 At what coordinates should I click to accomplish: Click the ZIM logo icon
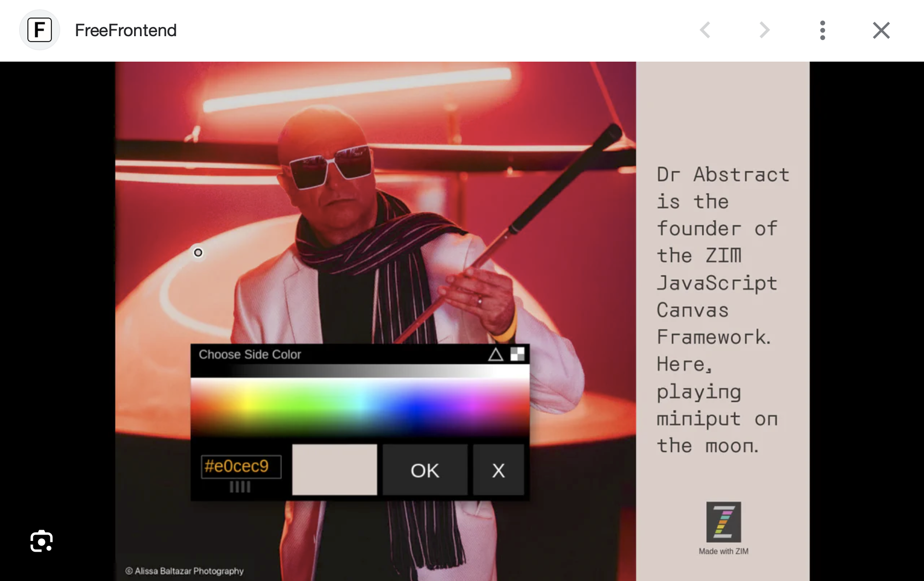click(723, 522)
